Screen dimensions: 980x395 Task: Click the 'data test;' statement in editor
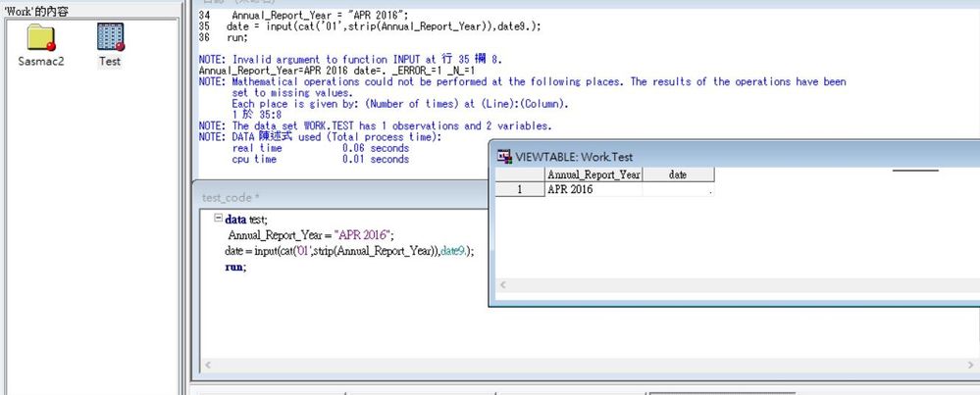245,220
